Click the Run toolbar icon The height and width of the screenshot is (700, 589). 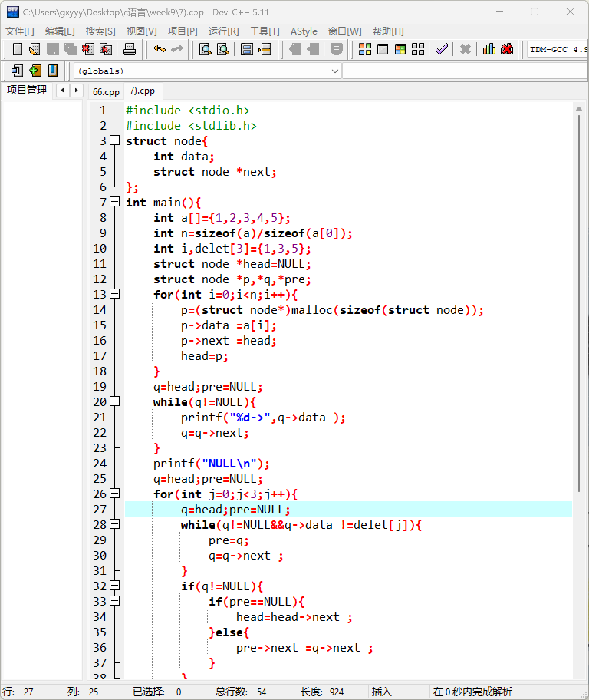[x=382, y=49]
